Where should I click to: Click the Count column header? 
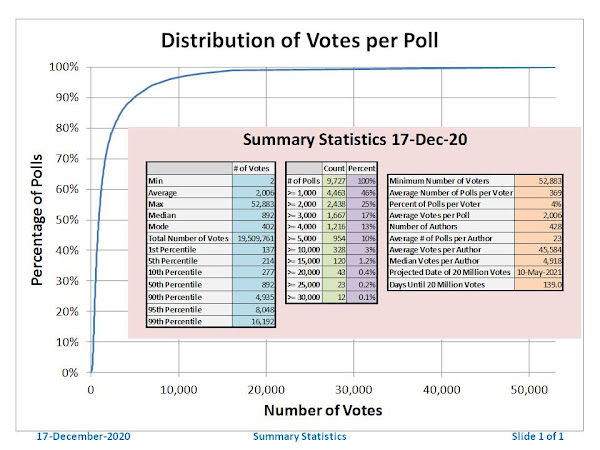click(x=334, y=168)
